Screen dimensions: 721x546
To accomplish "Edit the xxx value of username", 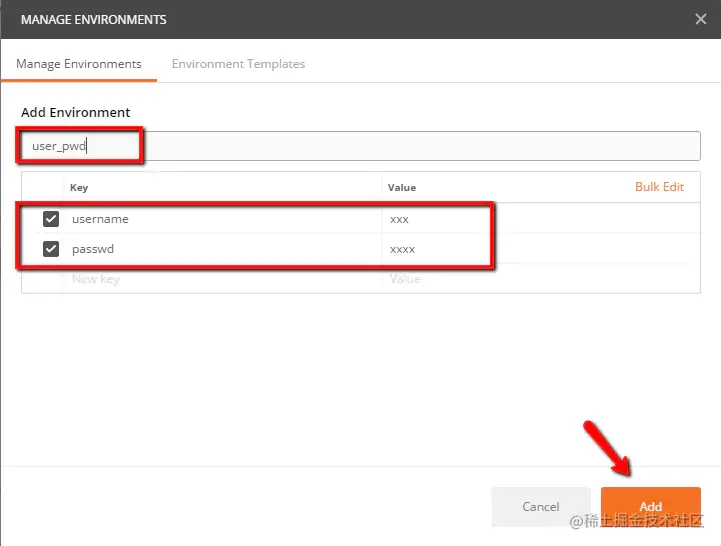I will [x=541, y=219].
